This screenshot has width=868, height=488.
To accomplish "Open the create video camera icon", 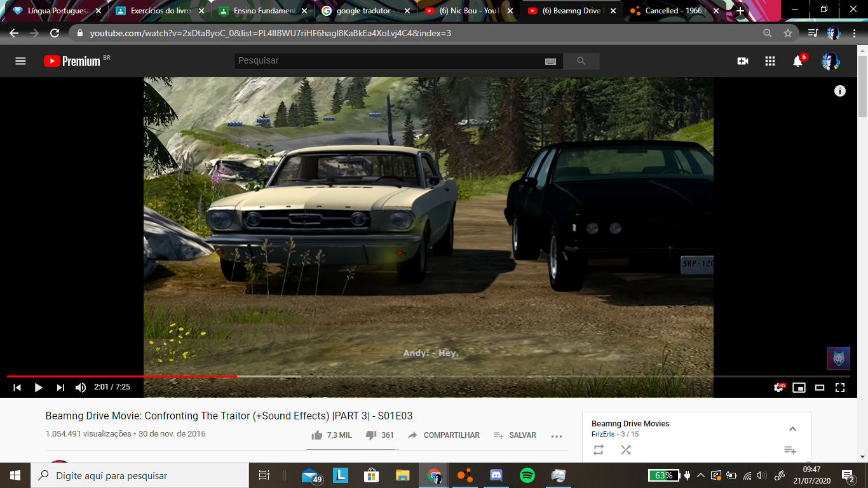I will pos(742,61).
